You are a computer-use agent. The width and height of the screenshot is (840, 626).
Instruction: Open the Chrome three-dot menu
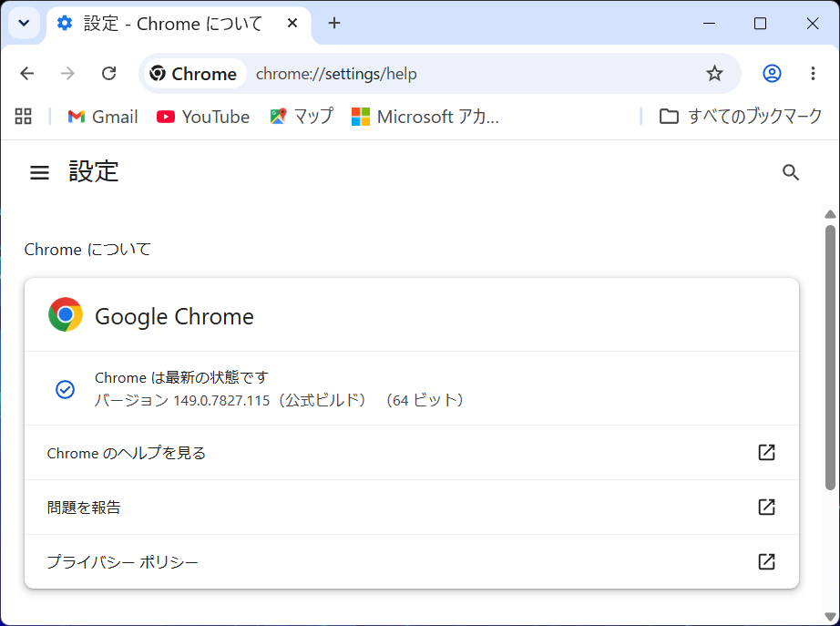pyautogui.click(x=813, y=74)
